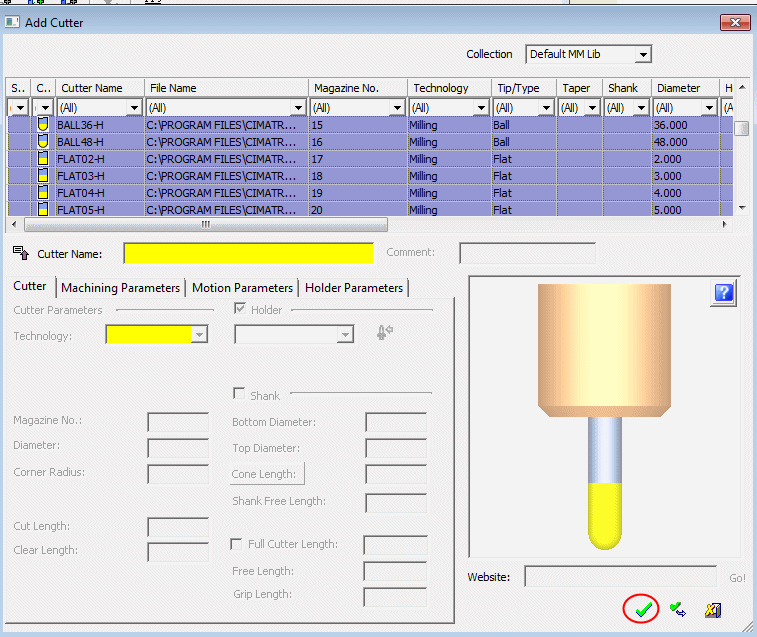Click the yellow Cutter Name input field
Screen dimensions: 757x637
pos(248,253)
